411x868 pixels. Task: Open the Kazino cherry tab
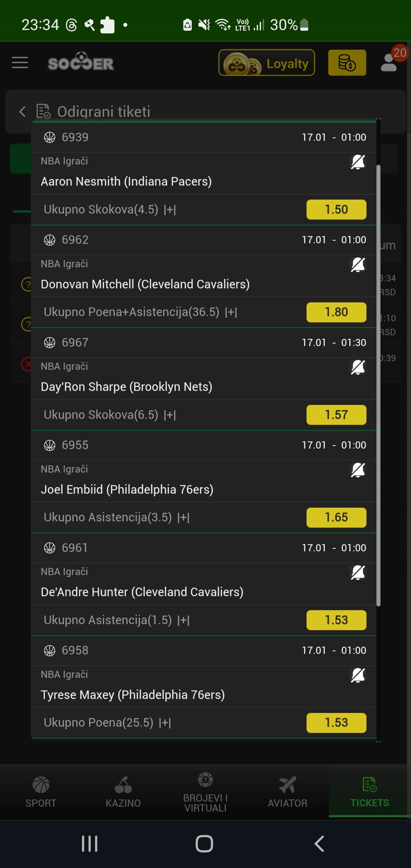pyautogui.click(x=123, y=792)
